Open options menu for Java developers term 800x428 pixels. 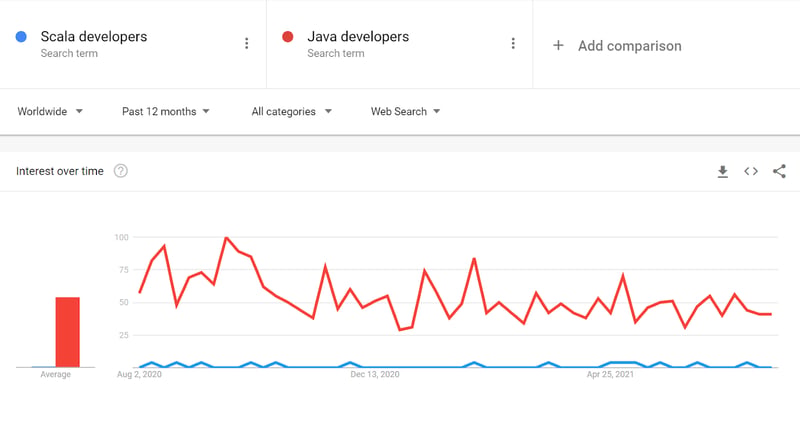pyautogui.click(x=513, y=43)
